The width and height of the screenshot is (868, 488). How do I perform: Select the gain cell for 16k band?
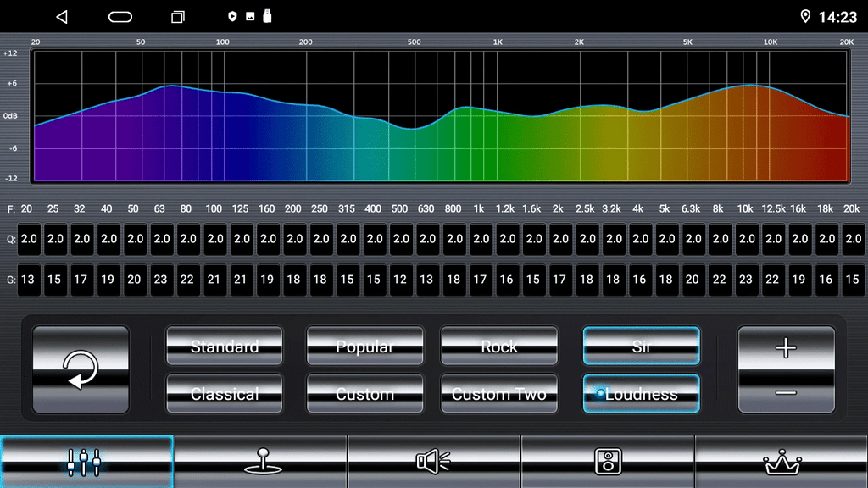(800, 280)
